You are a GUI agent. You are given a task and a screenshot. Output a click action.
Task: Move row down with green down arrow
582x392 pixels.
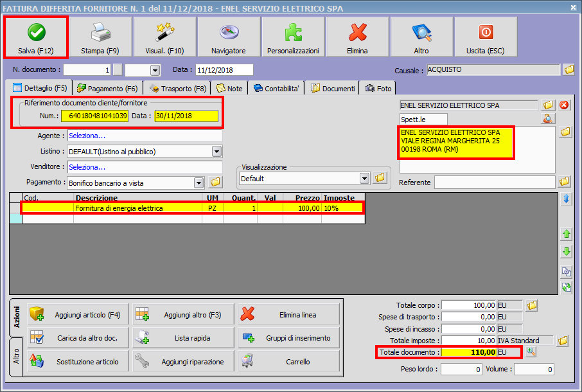[567, 252]
